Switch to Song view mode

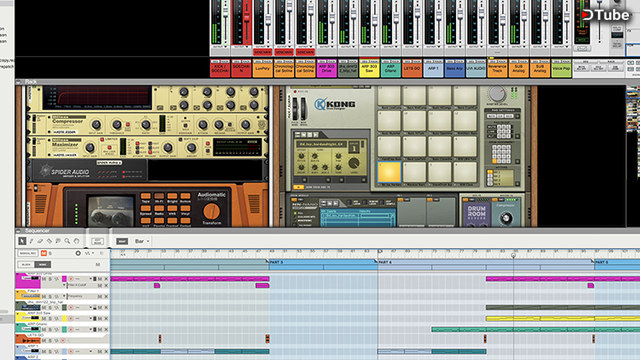click(x=42, y=264)
